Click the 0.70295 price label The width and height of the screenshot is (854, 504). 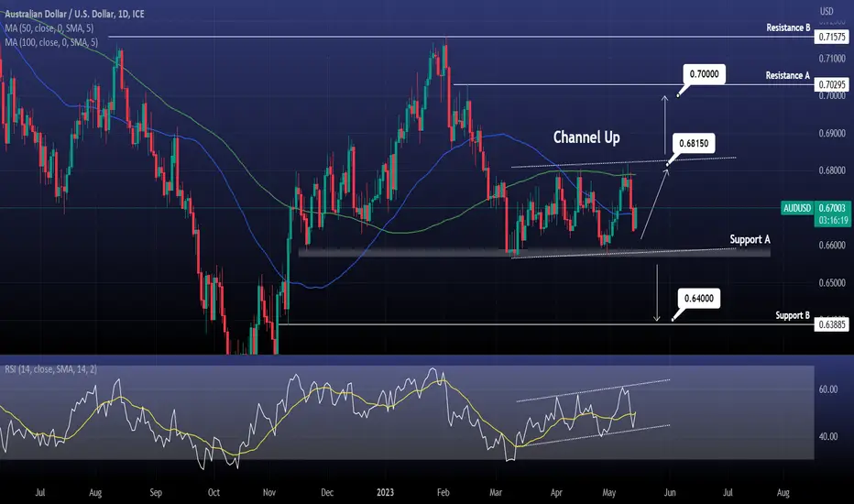click(832, 84)
